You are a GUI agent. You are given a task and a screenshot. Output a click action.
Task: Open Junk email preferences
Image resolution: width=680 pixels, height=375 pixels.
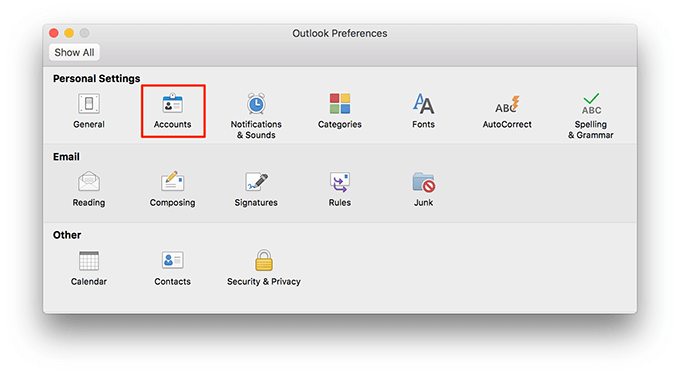(423, 189)
